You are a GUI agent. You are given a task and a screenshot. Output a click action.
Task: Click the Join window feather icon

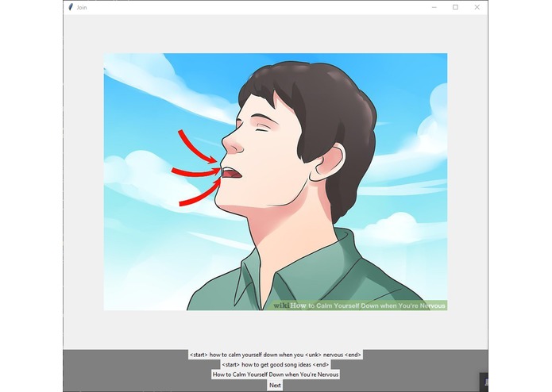tap(71, 7)
